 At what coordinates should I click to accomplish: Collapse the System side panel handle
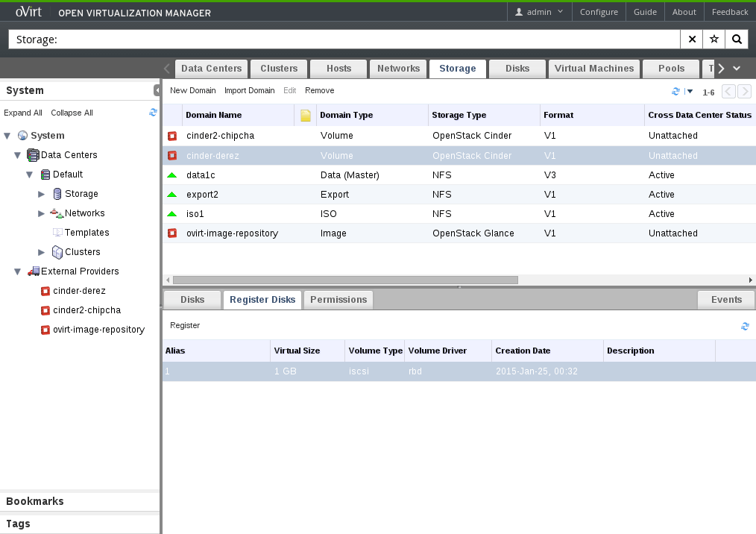point(157,90)
